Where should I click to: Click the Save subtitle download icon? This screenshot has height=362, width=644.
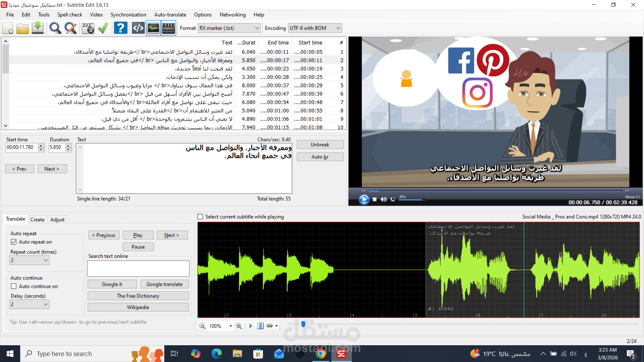pyautogui.click(x=38, y=28)
